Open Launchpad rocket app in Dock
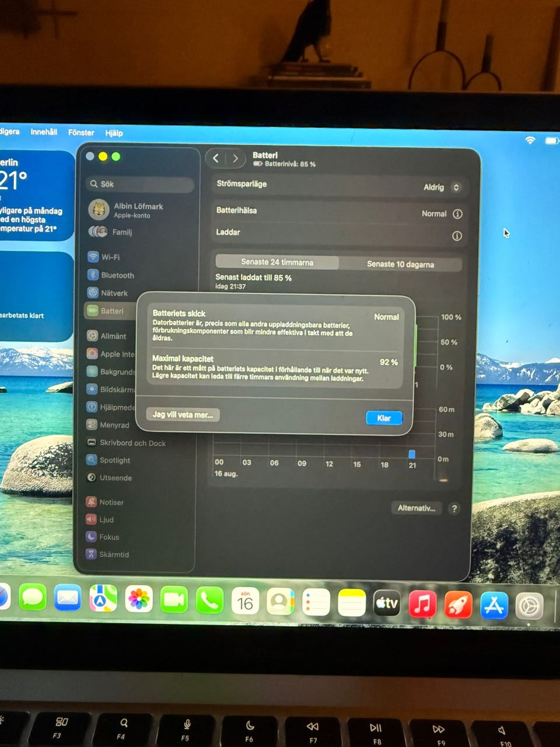Viewport: 560px width, 747px height. click(459, 605)
